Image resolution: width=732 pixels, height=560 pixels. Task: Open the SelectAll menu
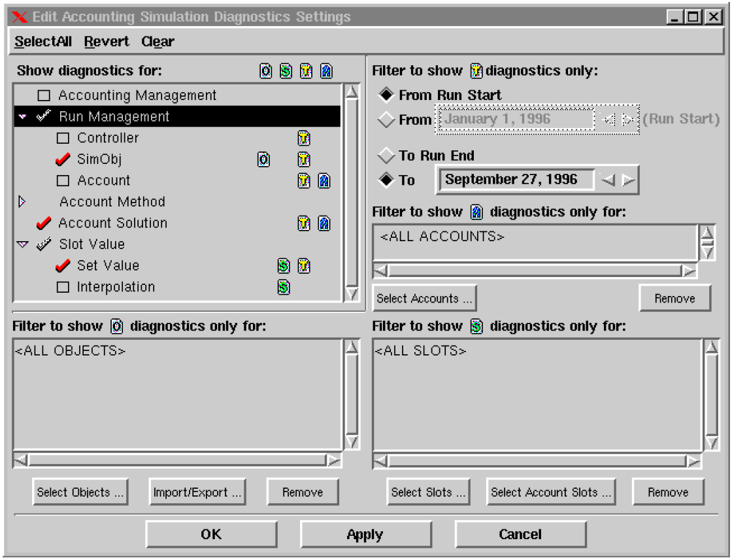[43, 42]
